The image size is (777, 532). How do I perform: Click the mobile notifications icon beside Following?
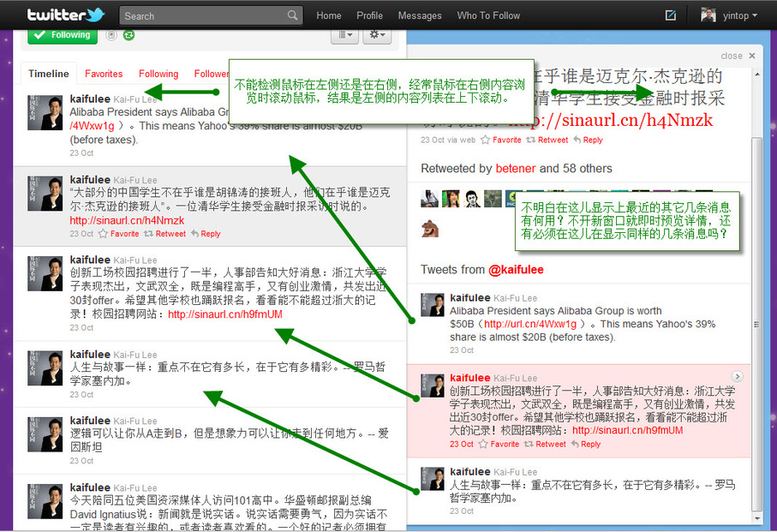[x=111, y=35]
